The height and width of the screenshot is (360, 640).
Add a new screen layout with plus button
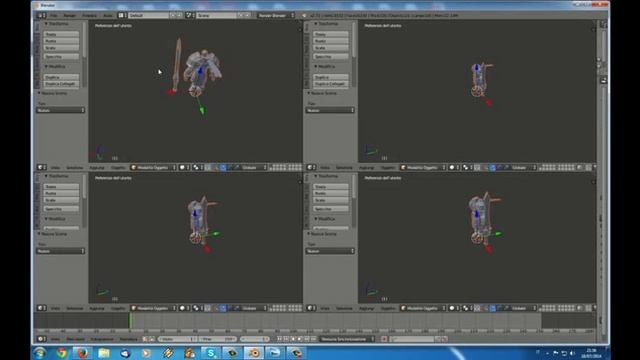point(173,15)
